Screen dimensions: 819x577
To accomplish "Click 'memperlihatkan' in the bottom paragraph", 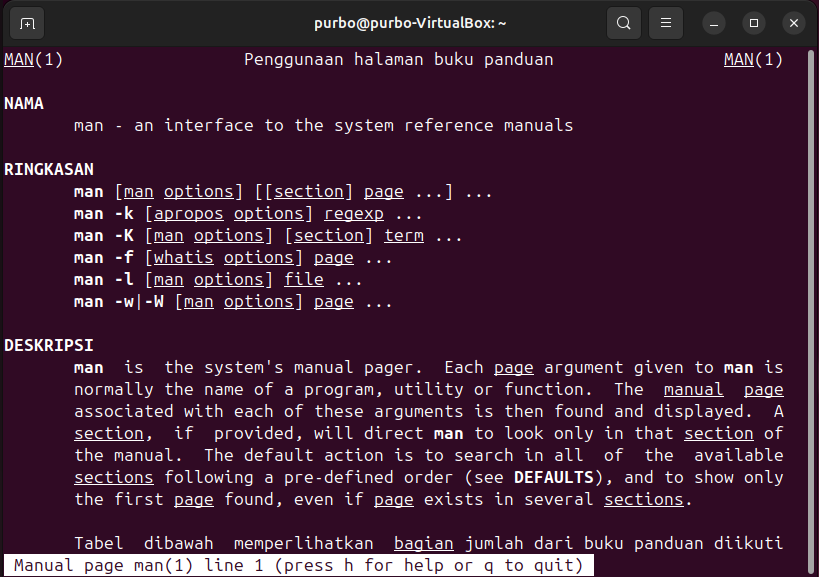I will pos(303,543).
